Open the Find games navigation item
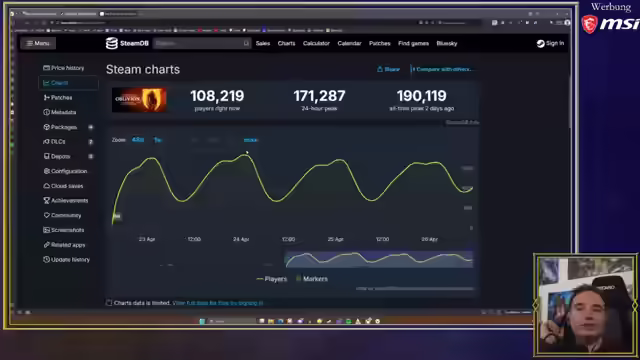This screenshot has width=640, height=360. (x=413, y=43)
